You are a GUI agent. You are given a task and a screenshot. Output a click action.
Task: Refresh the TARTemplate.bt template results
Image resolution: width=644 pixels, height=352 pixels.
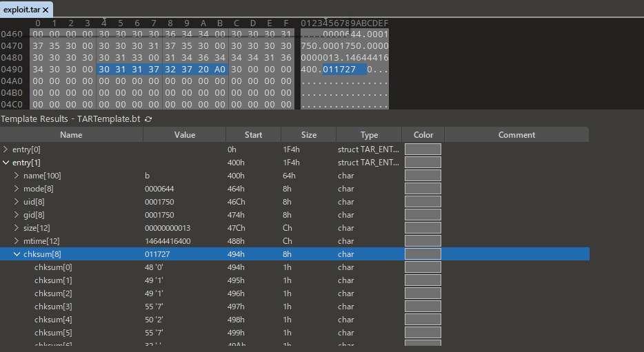coord(148,119)
